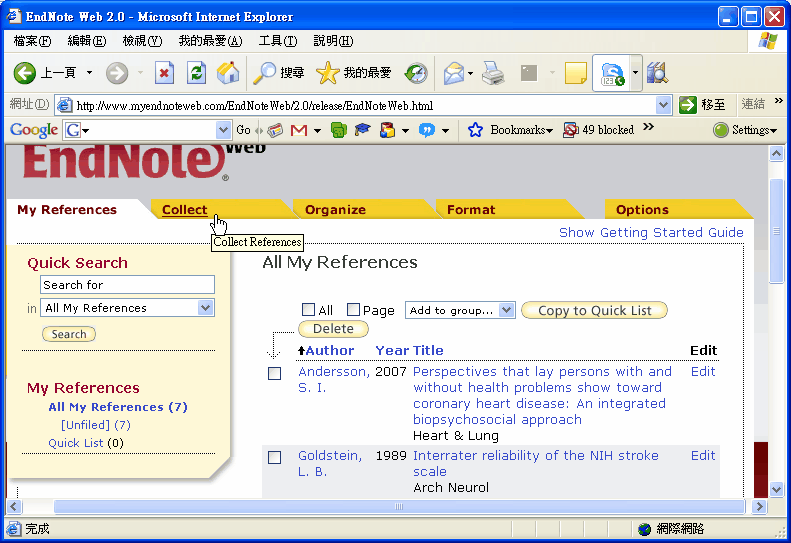This screenshot has height=543, width=791.
Task: Click the Search for input field
Action: tap(127, 285)
